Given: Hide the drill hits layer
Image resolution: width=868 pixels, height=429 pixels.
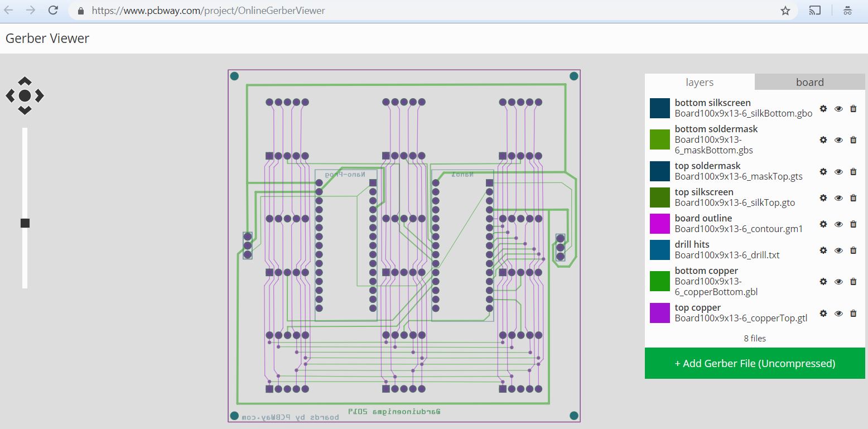Looking at the screenshot, I should [x=838, y=250].
